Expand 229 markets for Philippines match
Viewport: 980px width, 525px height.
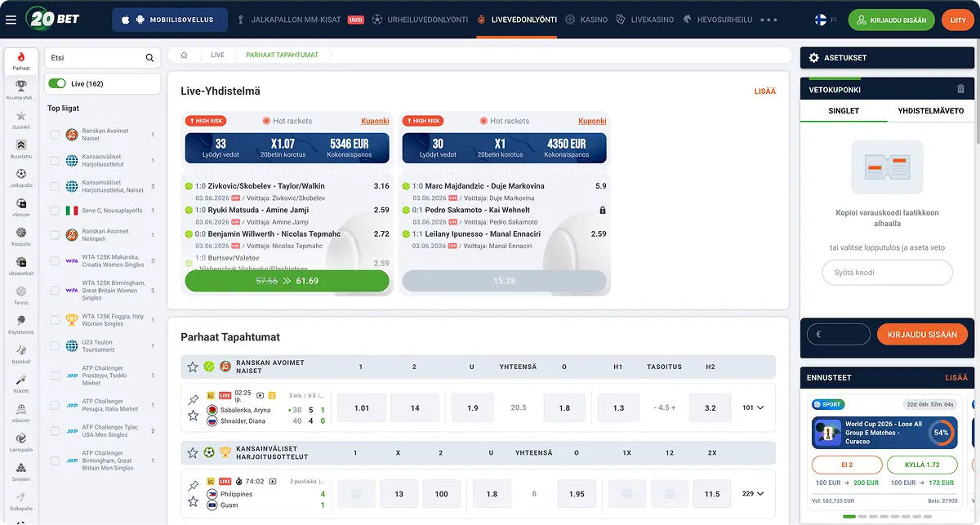pyautogui.click(x=753, y=493)
